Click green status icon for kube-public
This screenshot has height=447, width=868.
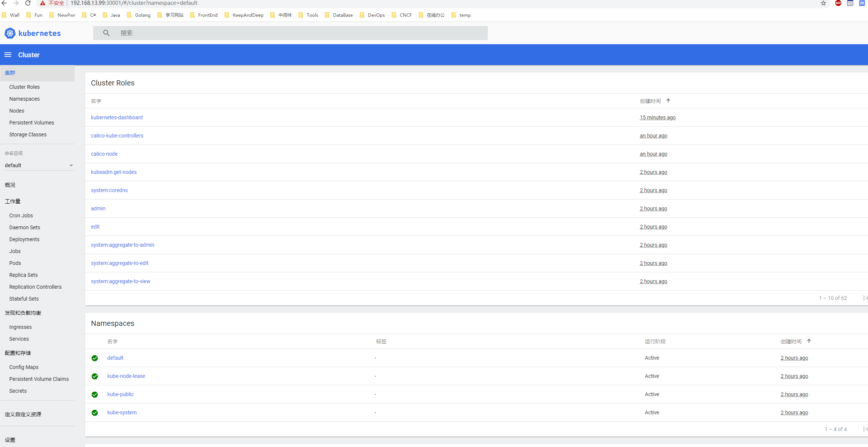click(x=95, y=395)
